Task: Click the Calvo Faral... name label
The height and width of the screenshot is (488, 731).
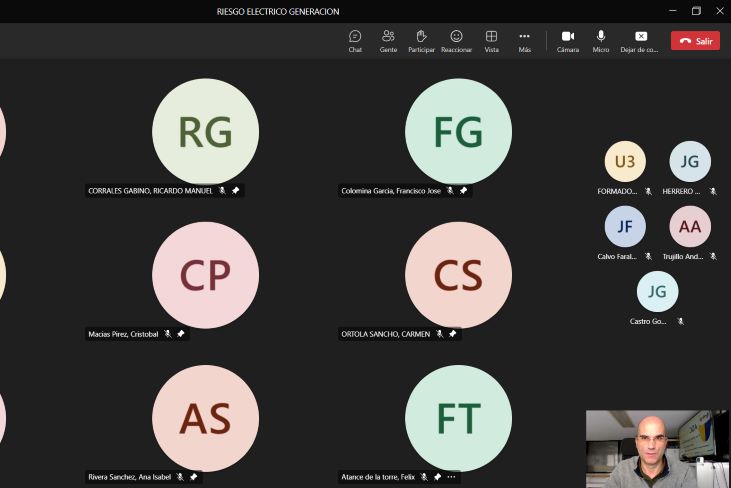Action: pos(617,256)
